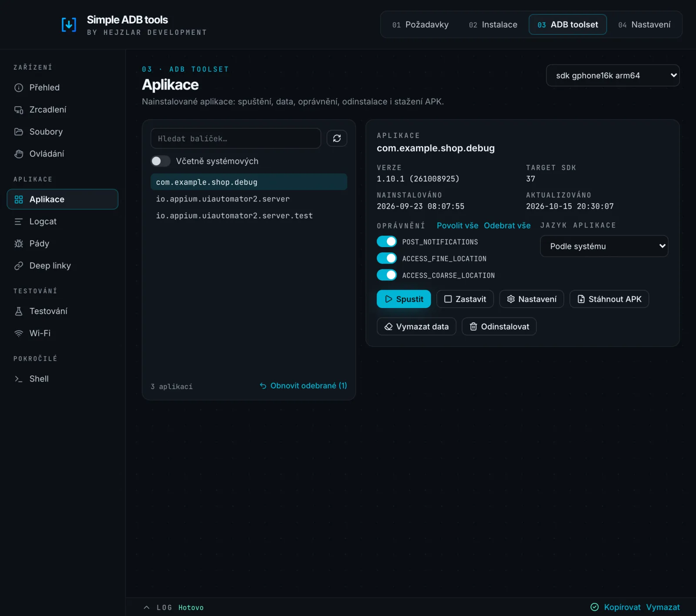This screenshot has height=616, width=696.
Task: Select Aplikace in the sidebar
Action: (63, 199)
